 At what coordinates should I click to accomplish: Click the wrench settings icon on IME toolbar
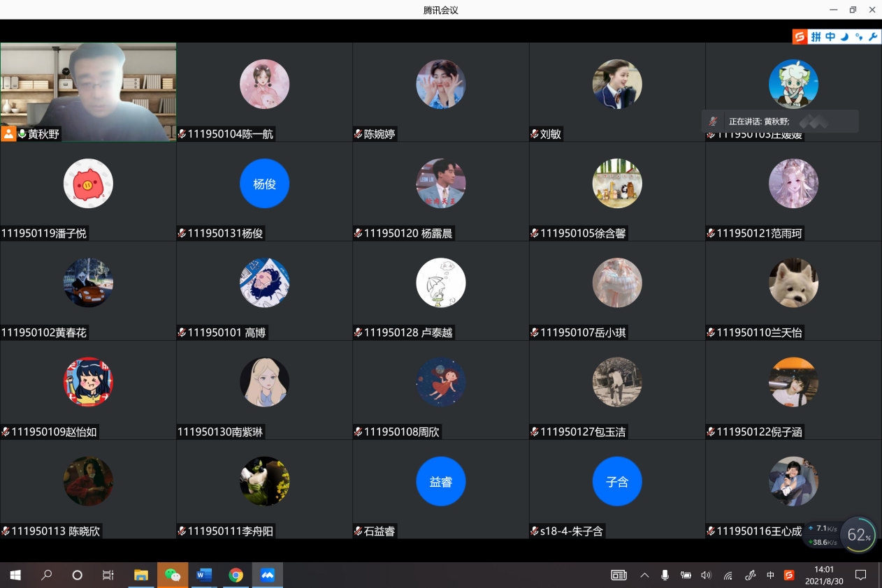[x=873, y=37]
